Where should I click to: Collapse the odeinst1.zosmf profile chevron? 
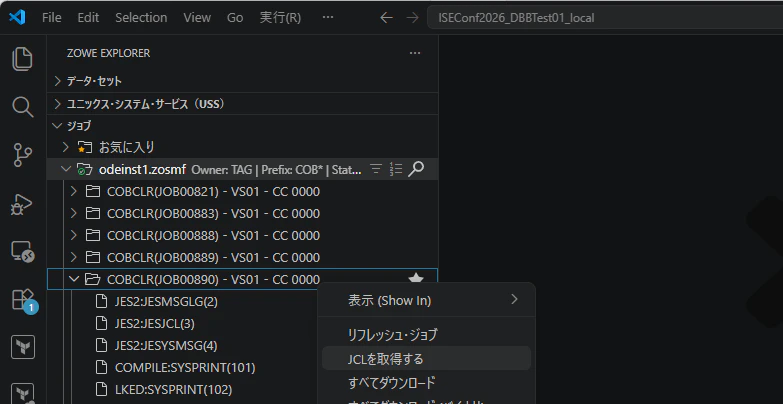(x=65, y=169)
